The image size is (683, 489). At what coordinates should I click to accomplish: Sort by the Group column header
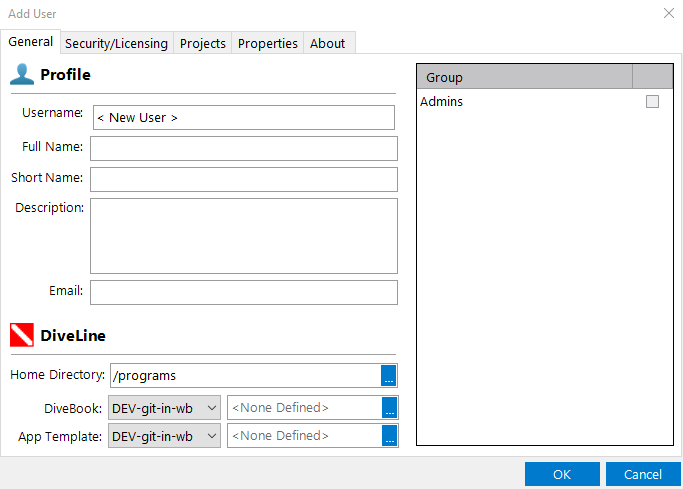524,77
